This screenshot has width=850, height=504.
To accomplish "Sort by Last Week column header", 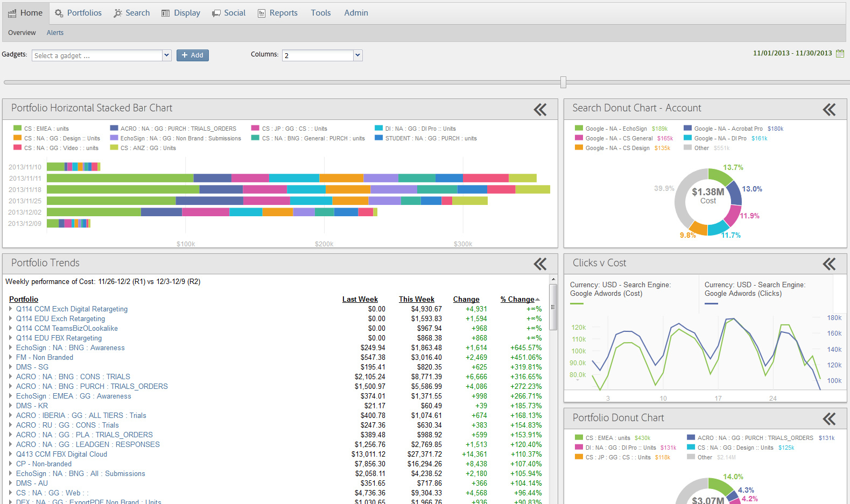I will (360, 299).
